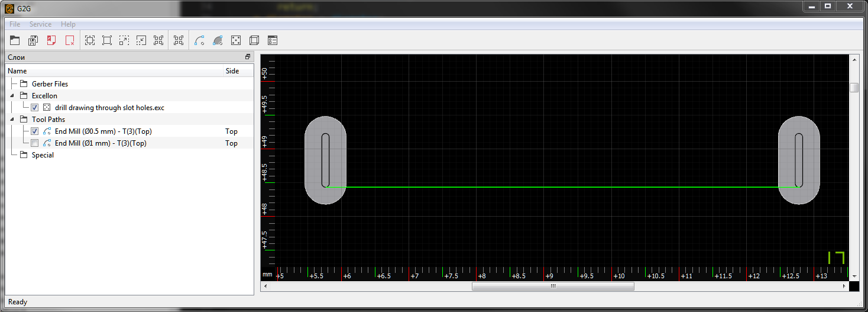This screenshot has height=312, width=868.
Task: Click the float/undock button of Слои panel
Action: click(248, 57)
